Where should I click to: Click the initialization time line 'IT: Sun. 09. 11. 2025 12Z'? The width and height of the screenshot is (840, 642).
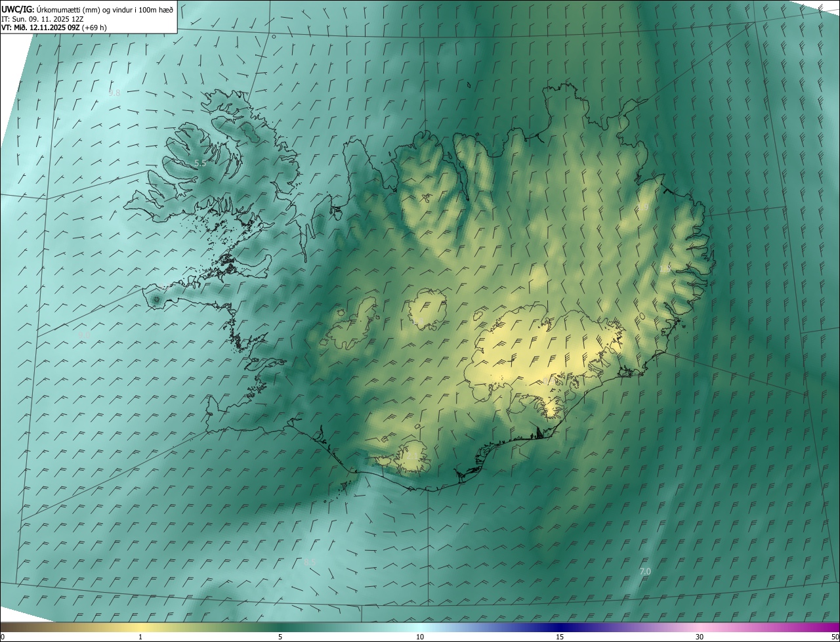coord(43,19)
